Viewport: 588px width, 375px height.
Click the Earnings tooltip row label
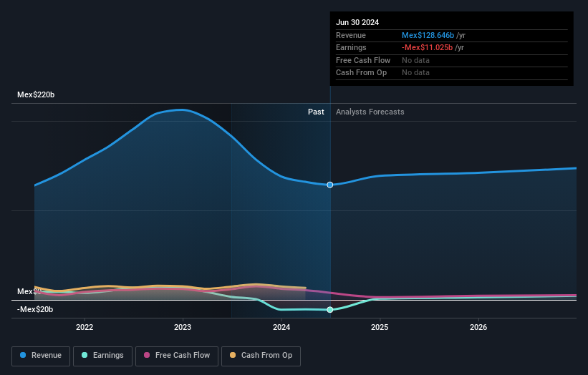click(x=351, y=47)
